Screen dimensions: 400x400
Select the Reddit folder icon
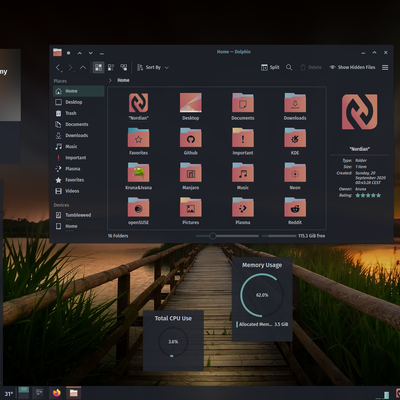pos(295,207)
